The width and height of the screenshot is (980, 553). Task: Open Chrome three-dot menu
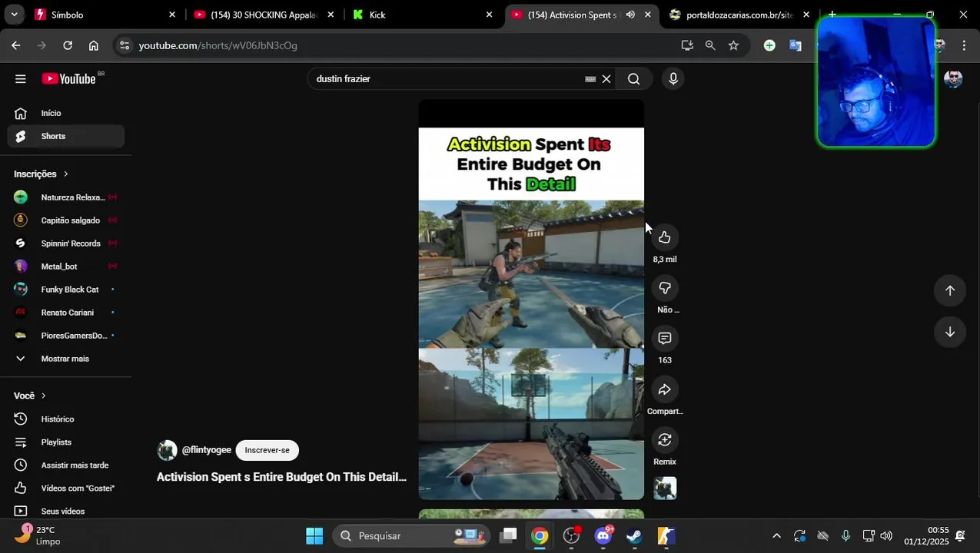[964, 45]
